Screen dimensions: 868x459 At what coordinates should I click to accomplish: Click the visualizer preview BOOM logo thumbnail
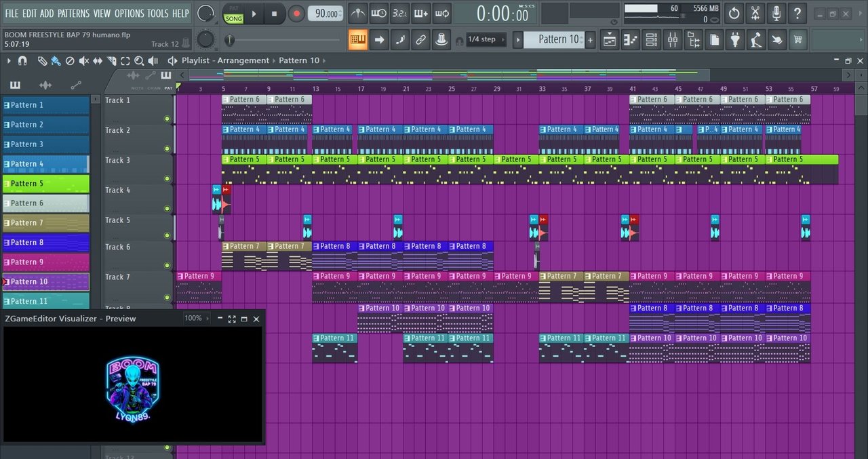tap(132, 390)
